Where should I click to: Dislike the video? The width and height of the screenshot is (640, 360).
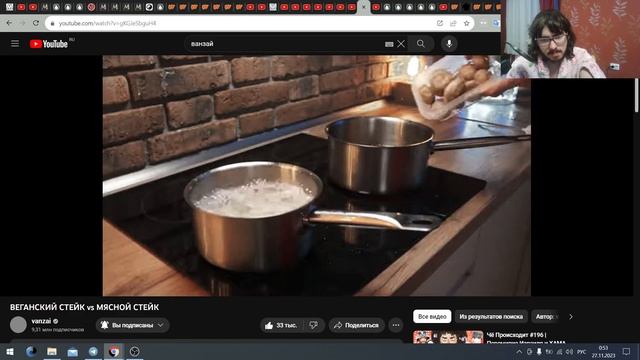pyautogui.click(x=313, y=325)
